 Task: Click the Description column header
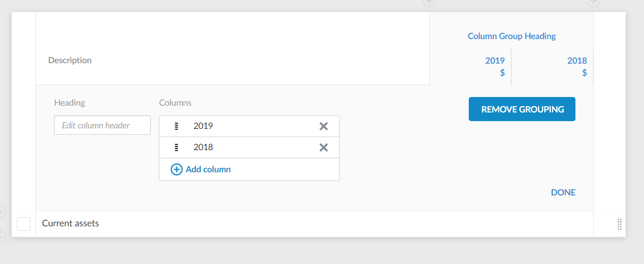[x=70, y=60]
